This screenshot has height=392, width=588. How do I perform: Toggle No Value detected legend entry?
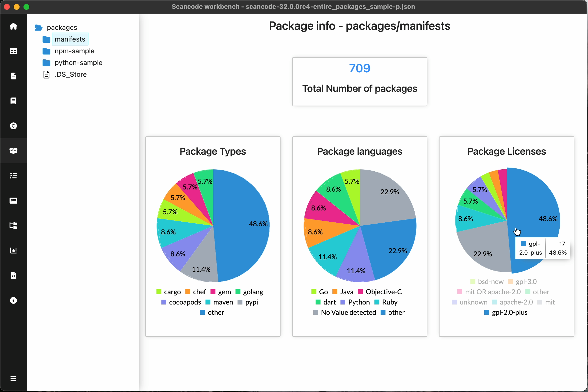click(345, 312)
